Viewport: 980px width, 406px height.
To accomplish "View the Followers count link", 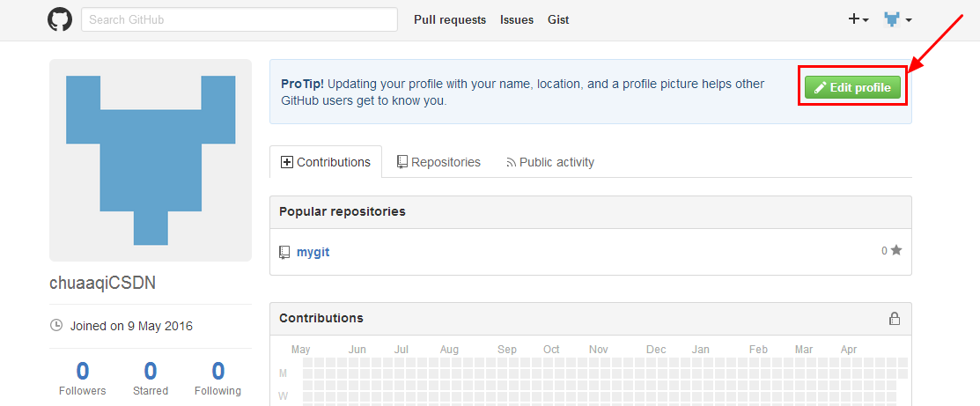I will (x=83, y=378).
